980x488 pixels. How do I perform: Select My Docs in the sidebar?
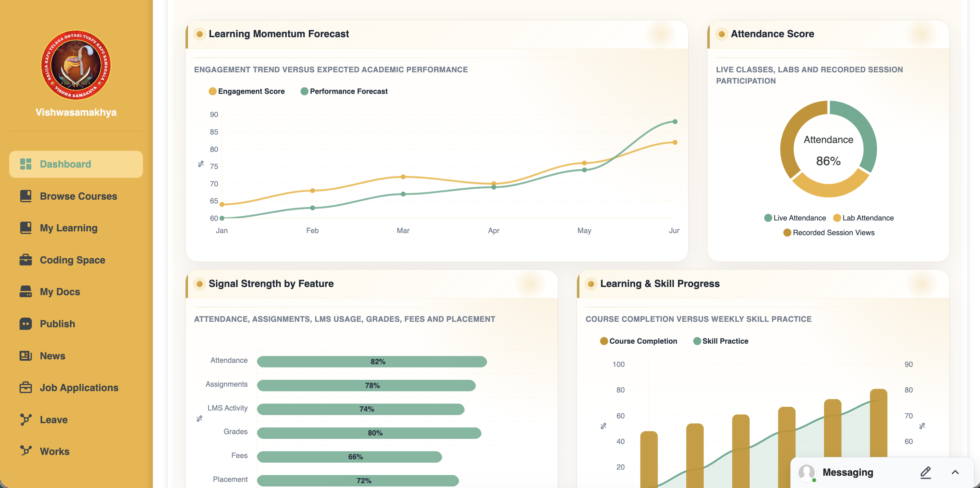tap(76, 291)
